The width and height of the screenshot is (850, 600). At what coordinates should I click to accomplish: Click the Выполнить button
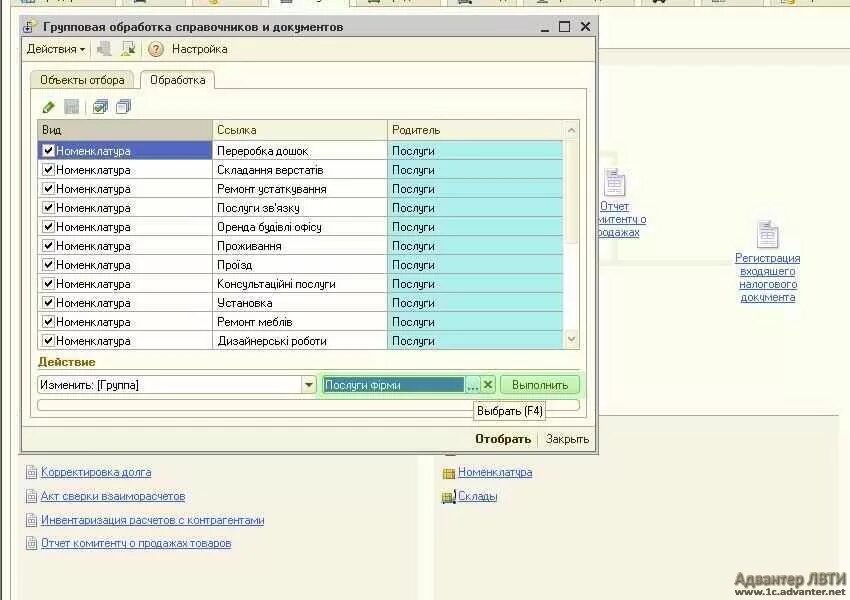540,385
